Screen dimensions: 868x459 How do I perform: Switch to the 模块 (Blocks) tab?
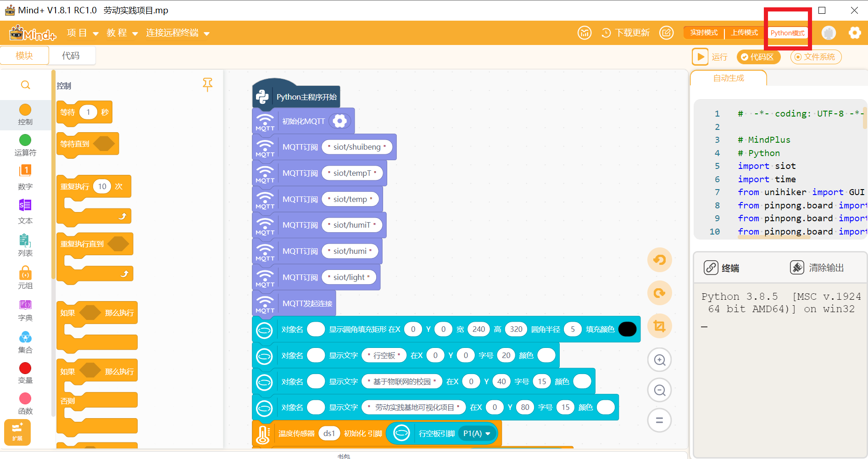pyautogui.click(x=24, y=56)
